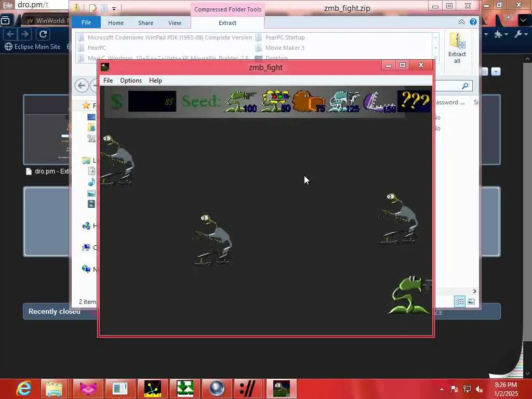The image size is (532, 399).
Task: Switch to the Home ribbon tab in Explorer
Action: 116,23
